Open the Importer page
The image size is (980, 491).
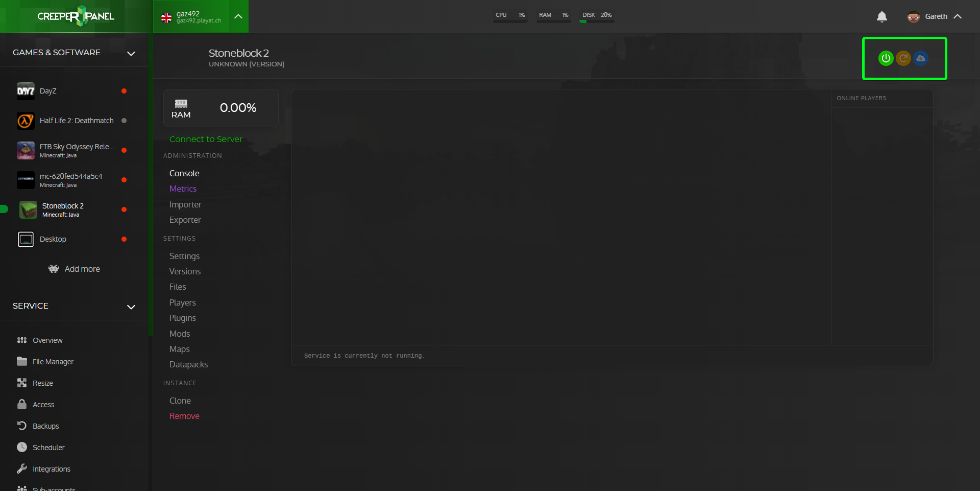click(185, 204)
